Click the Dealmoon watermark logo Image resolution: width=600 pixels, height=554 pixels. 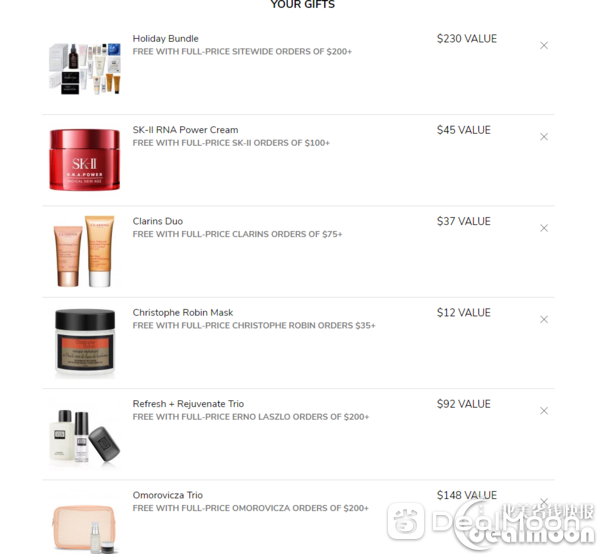[x=490, y=523]
